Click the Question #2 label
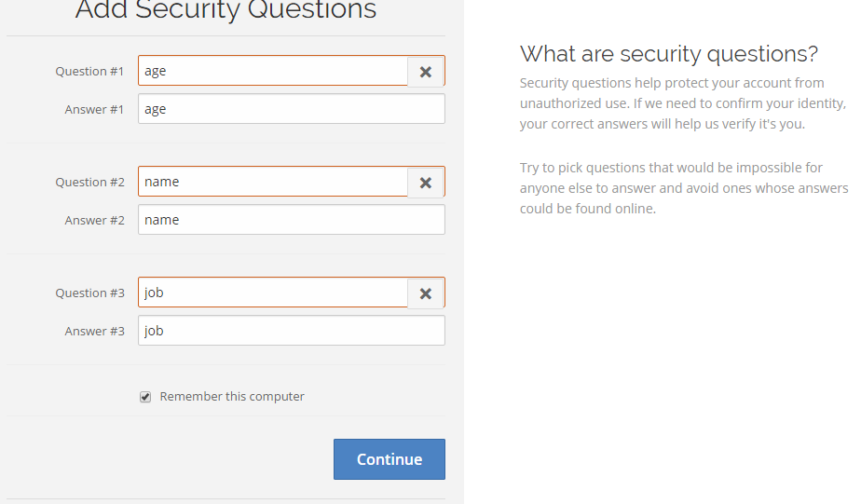This screenshot has width=861, height=504. (89, 183)
